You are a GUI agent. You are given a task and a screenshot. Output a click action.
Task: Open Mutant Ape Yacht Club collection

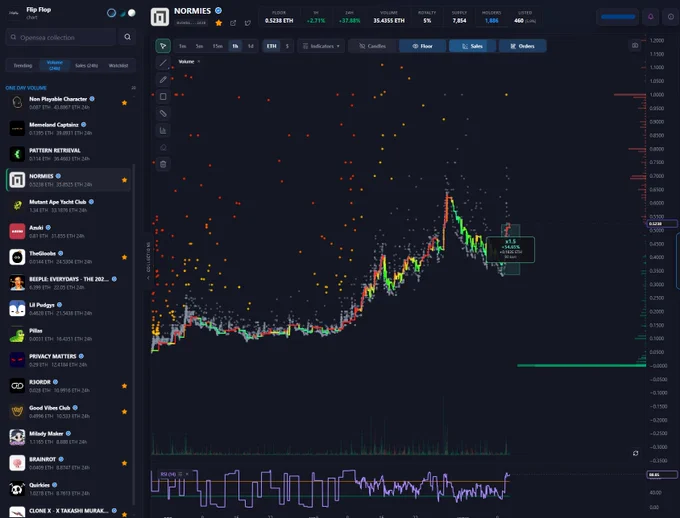(x=68, y=206)
